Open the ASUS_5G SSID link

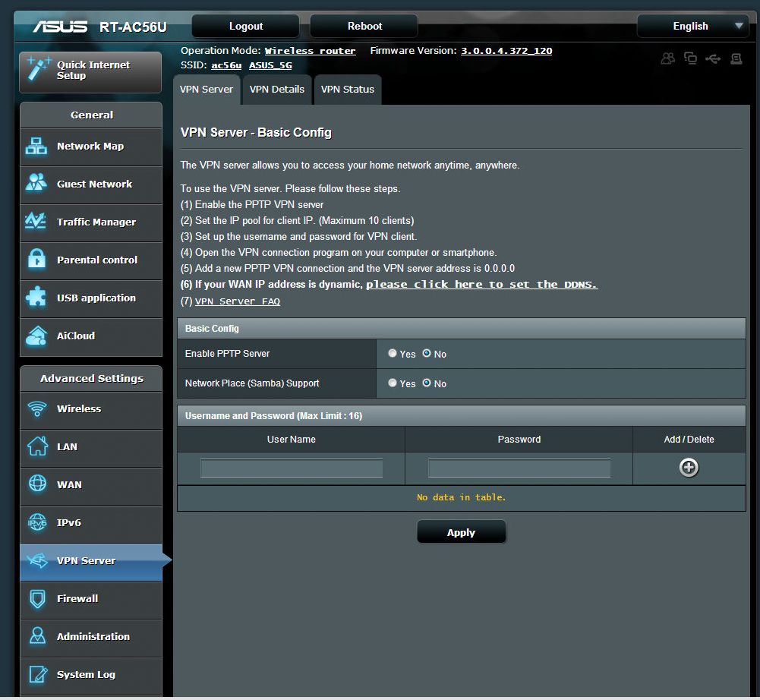click(x=270, y=65)
